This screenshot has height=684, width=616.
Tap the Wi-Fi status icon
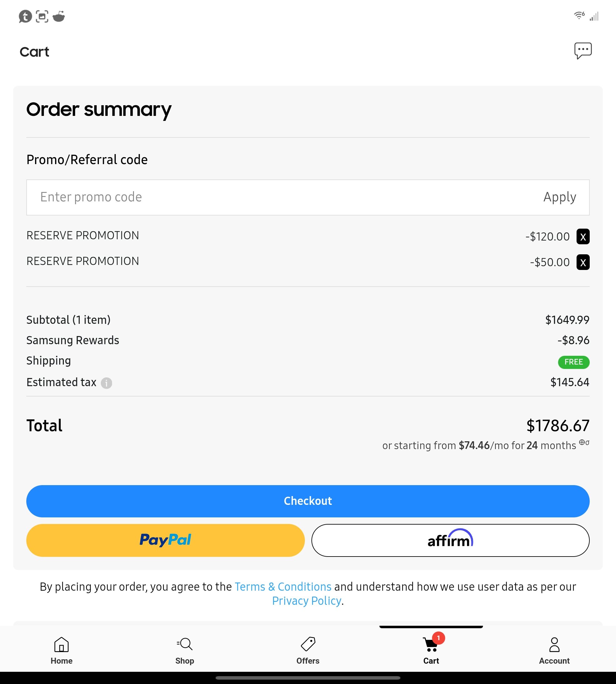(579, 16)
